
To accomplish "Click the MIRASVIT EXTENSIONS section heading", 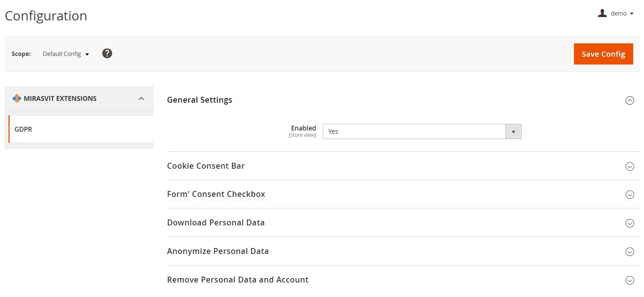I will point(60,98).
